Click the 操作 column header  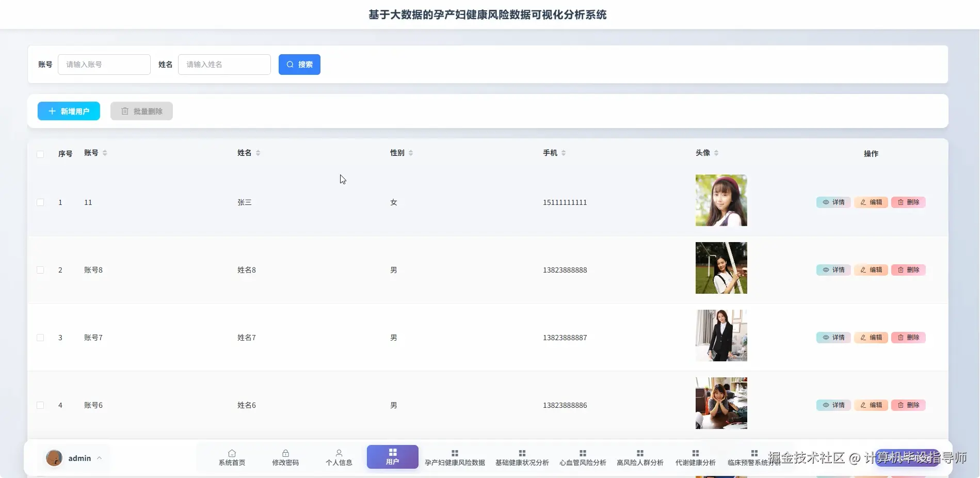[871, 154]
